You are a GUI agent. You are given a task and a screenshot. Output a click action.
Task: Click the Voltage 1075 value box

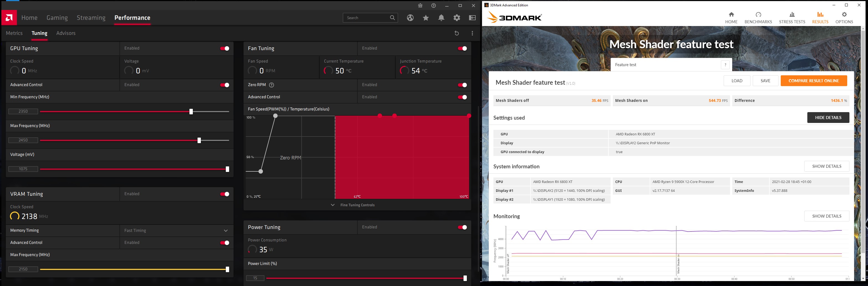(23, 169)
